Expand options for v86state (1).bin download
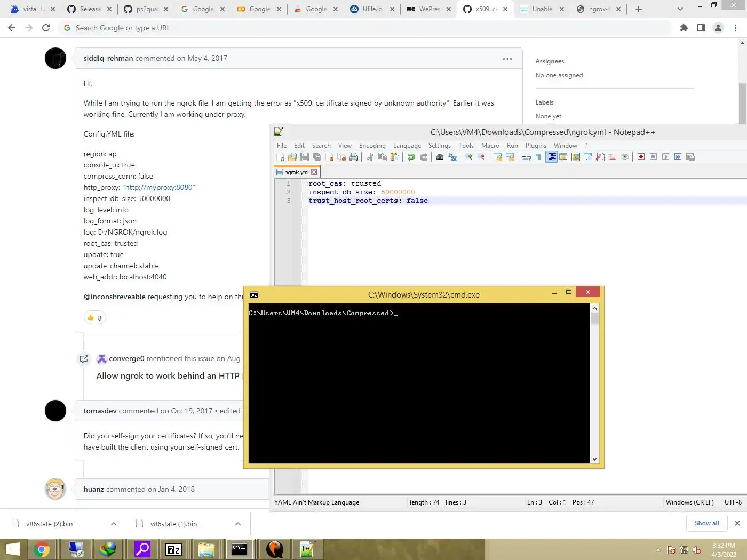Screen dimensions: 747x560 [x=238, y=524]
